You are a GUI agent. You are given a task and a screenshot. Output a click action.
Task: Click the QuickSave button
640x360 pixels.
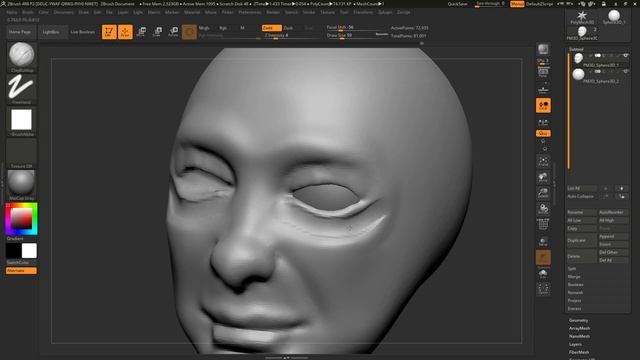tap(458, 4)
